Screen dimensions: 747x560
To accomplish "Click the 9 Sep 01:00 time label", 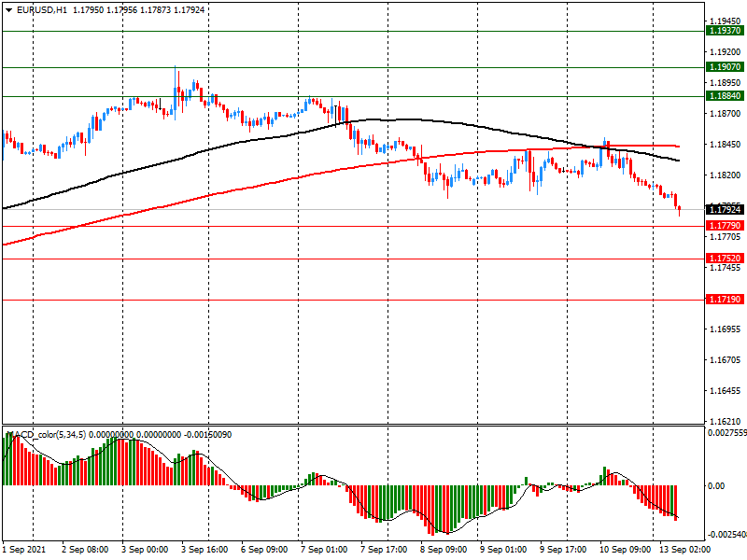I will (x=503, y=550).
